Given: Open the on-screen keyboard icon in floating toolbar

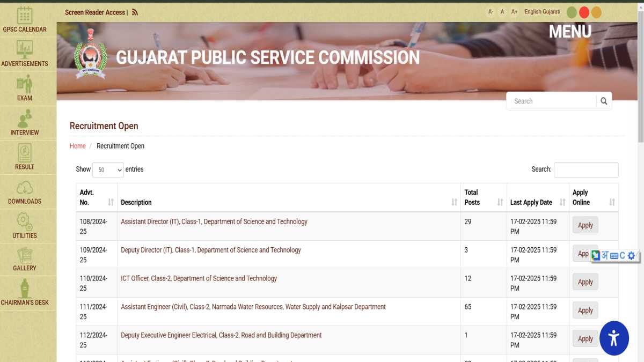Looking at the screenshot, I should point(614,256).
